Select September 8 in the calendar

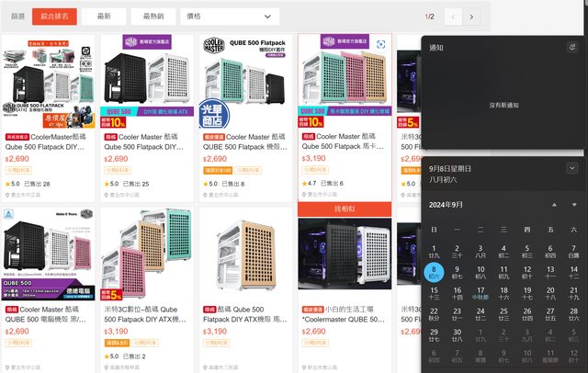click(x=434, y=272)
